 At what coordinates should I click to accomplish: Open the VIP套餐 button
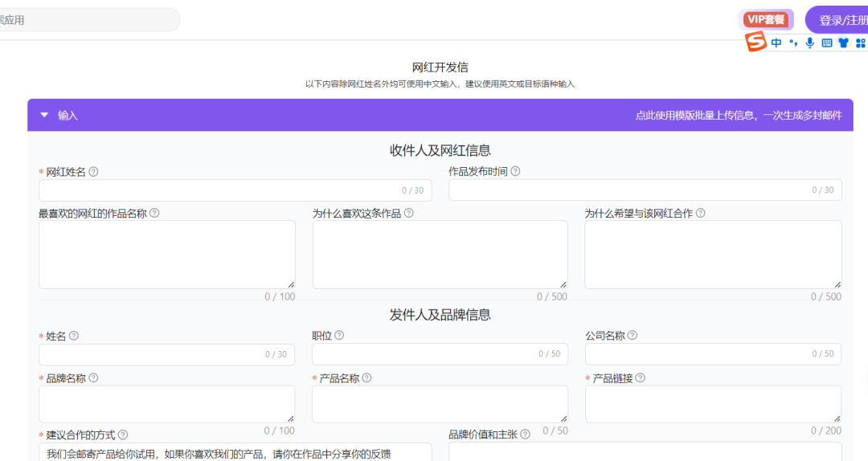(766, 20)
